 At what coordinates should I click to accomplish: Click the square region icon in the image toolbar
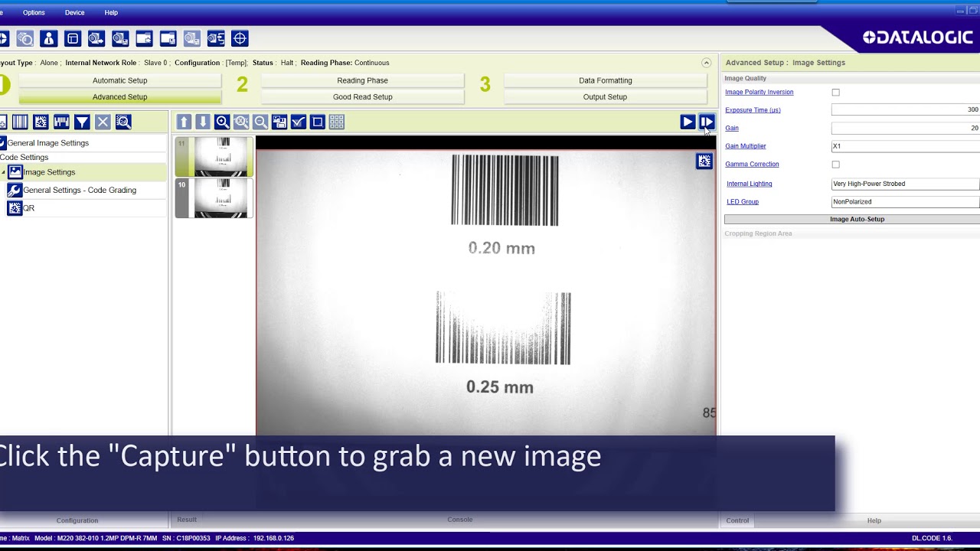[x=318, y=122]
